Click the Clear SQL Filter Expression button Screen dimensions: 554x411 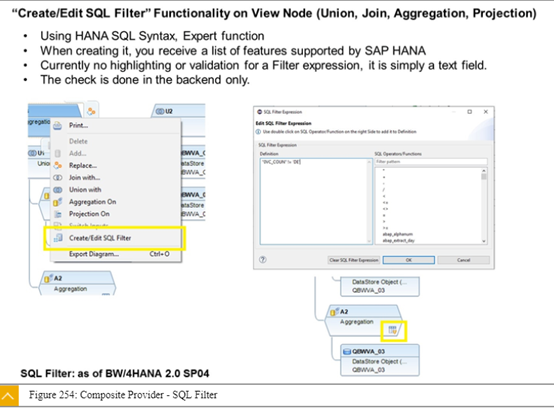(354, 260)
